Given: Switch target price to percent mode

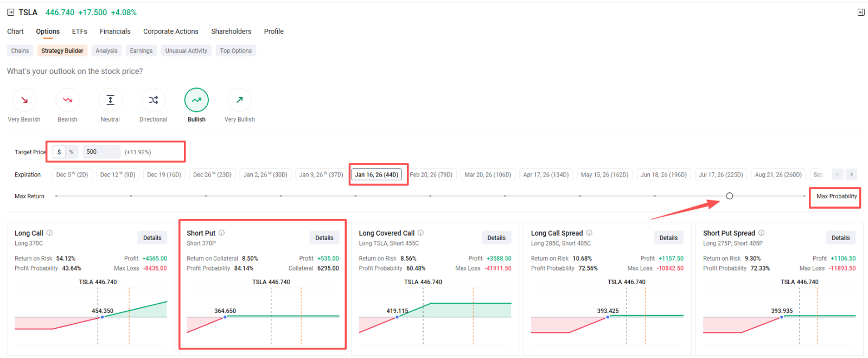Looking at the screenshot, I should 72,152.
